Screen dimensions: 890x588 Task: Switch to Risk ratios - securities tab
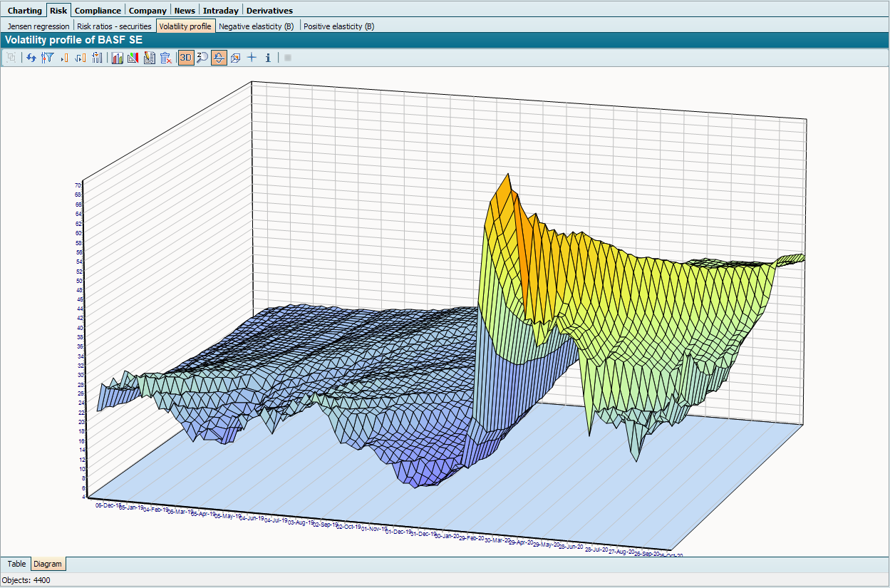tap(114, 26)
